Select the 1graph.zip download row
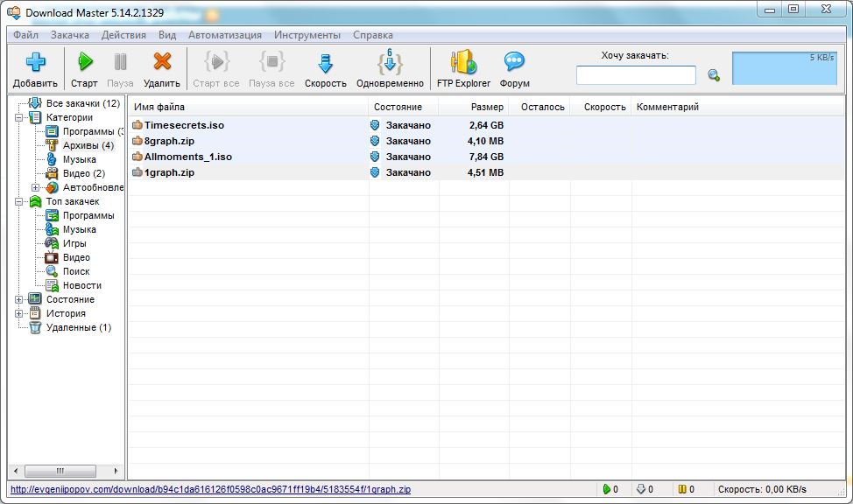The image size is (853, 504). click(x=486, y=172)
